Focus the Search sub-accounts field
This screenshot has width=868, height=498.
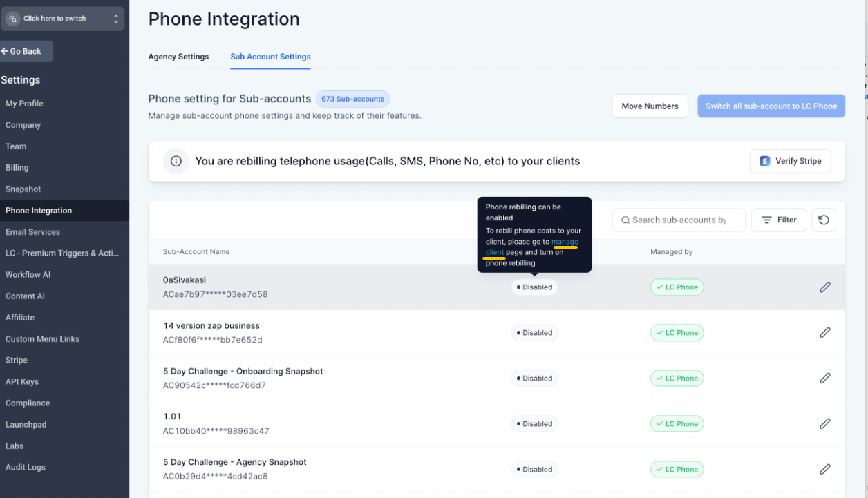coord(679,220)
